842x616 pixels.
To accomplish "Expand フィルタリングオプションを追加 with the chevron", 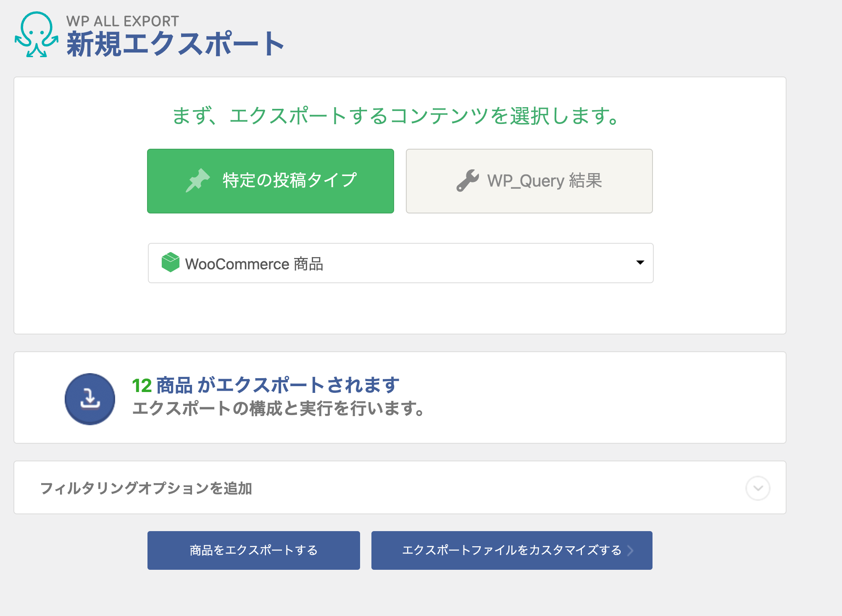I will click(x=758, y=488).
